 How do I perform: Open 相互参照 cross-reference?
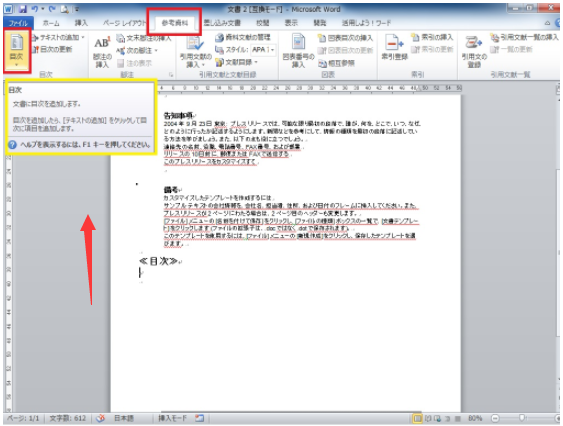[x=336, y=63]
